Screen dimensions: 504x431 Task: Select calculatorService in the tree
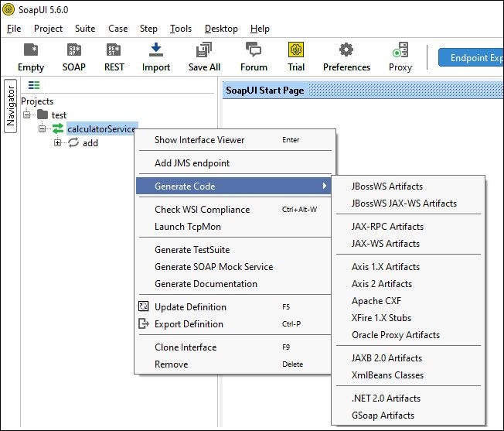point(101,129)
